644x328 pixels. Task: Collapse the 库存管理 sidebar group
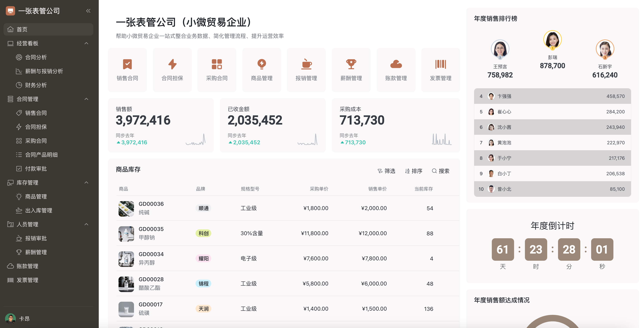[x=86, y=183]
